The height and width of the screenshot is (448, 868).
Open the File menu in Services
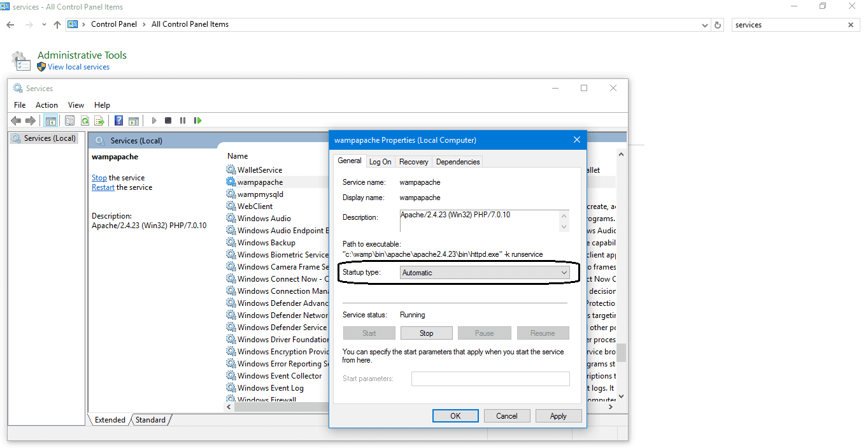20,105
